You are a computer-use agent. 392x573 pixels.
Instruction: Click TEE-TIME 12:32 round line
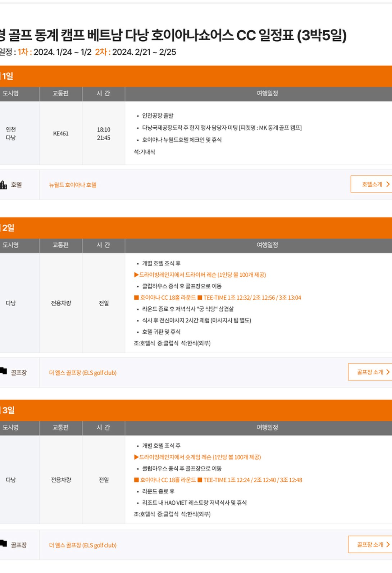[217, 297]
